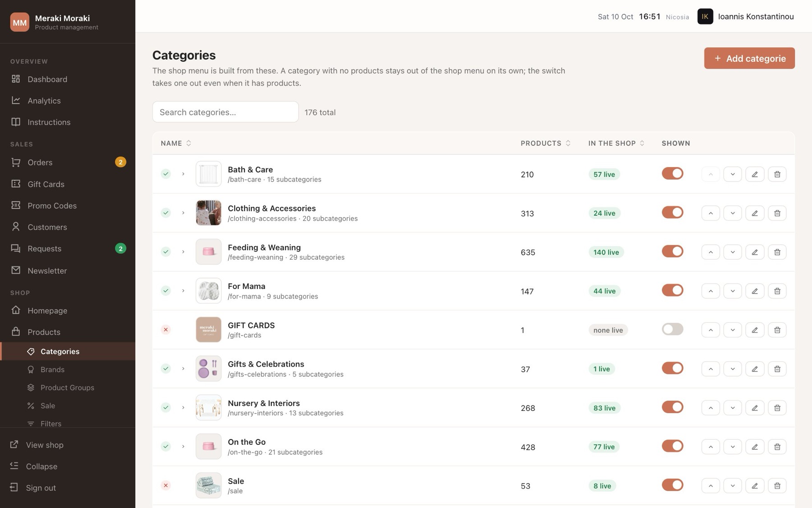Screen dimensions: 812x508
Task: Toggle Clothing & Accessories shown switch
Action: tap(673, 212)
